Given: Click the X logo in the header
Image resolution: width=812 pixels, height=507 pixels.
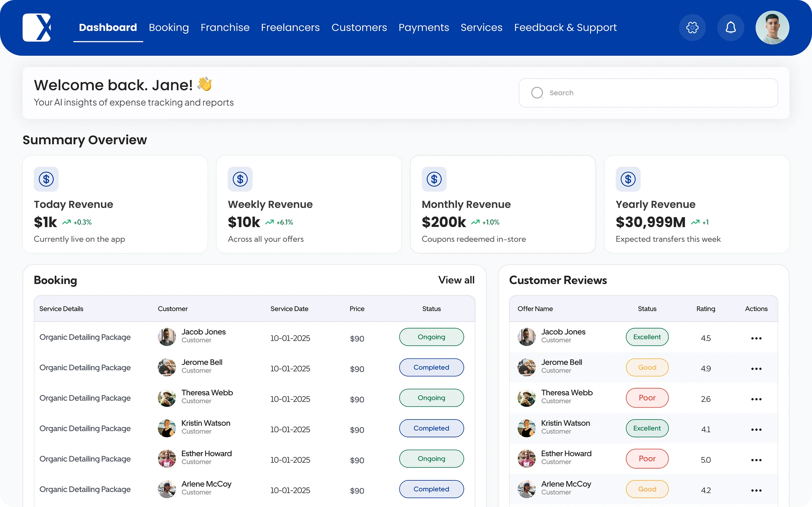Looking at the screenshot, I should click(37, 28).
